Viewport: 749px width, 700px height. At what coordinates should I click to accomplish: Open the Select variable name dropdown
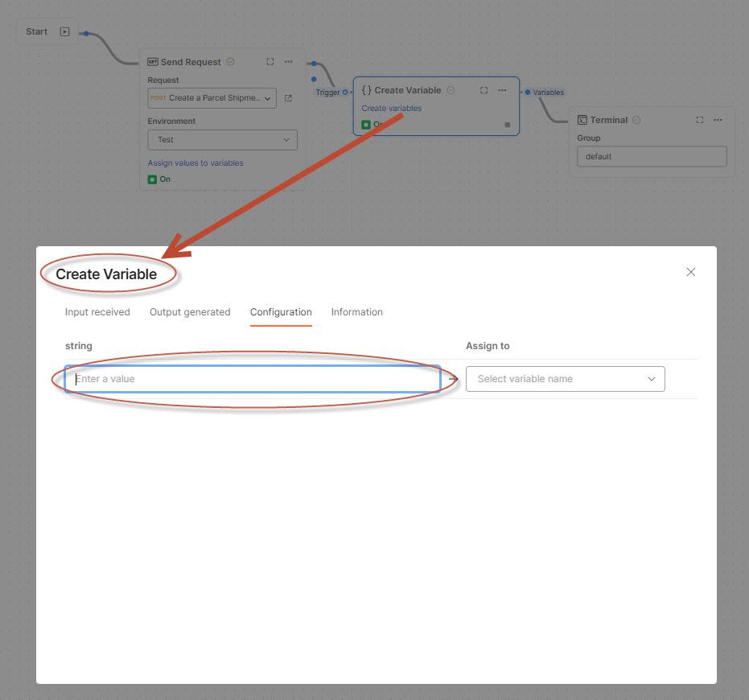click(x=565, y=378)
